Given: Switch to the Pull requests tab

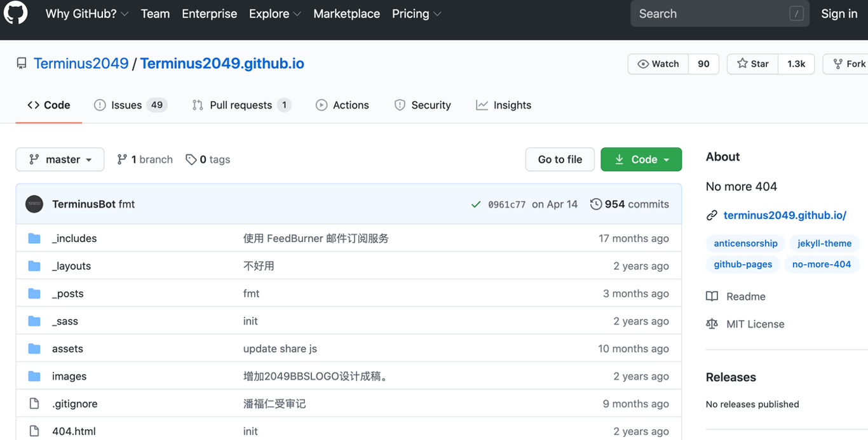Looking at the screenshot, I should 241,105.
